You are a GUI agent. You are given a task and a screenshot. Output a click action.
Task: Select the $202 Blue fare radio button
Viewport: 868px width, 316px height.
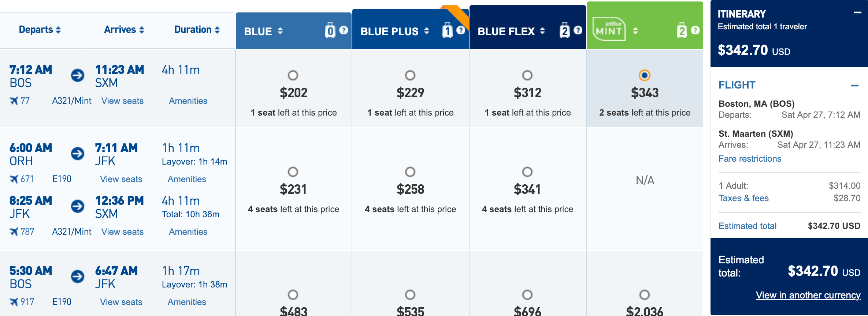[293, 75]
